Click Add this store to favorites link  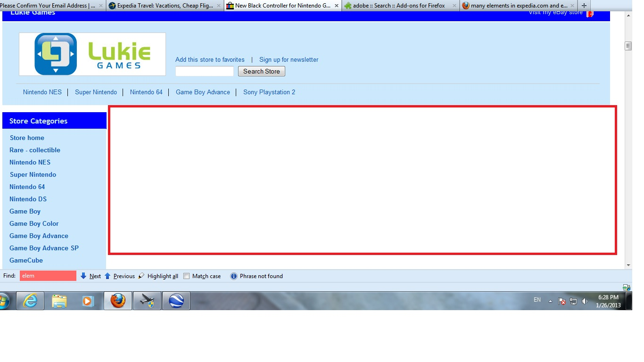210,59
